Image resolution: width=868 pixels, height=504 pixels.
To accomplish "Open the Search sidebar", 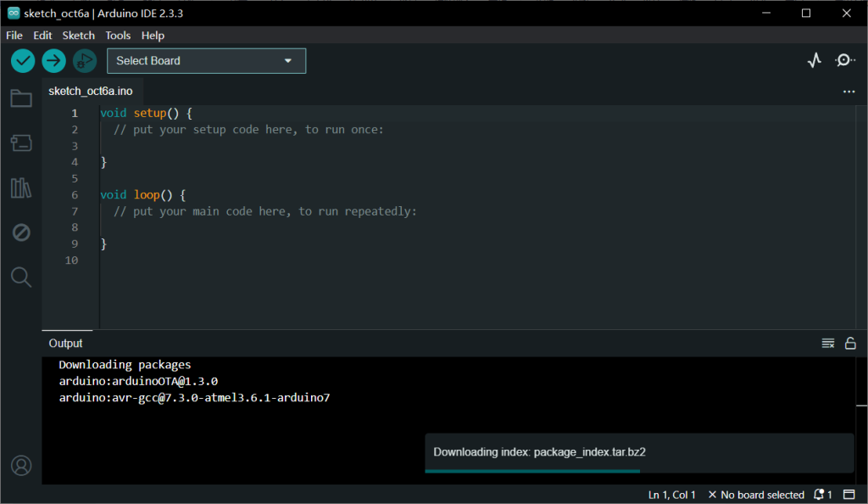I will [20, 277].
